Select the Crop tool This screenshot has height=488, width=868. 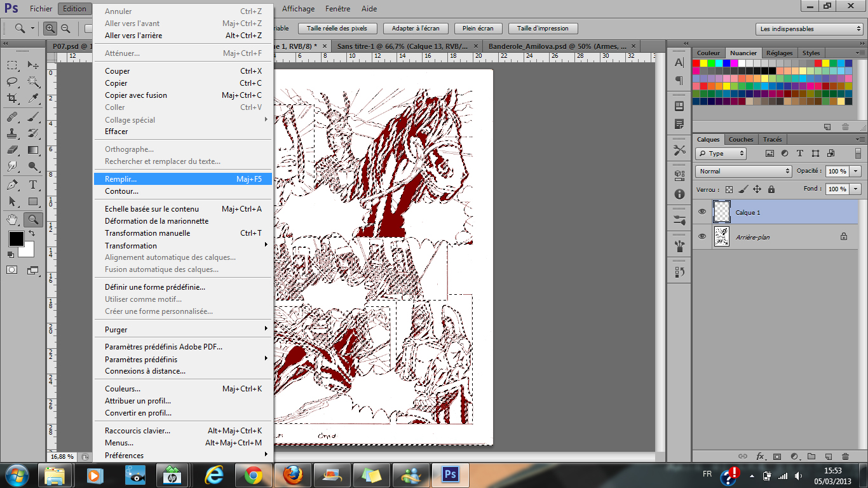tap(12, 98)
